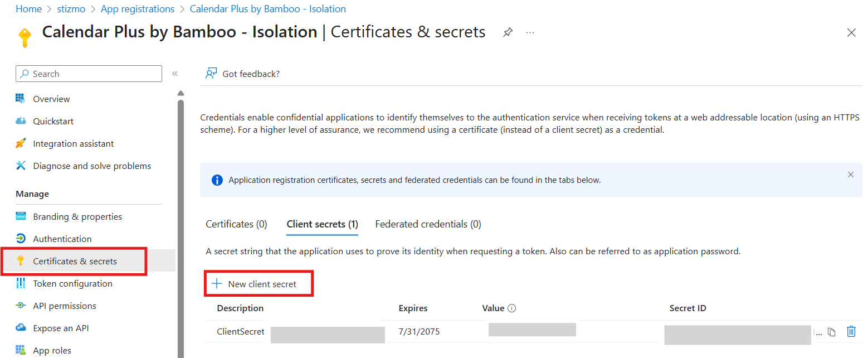Dismiss the application registration info banner
The image size is (868, 358).
point(851,175)
